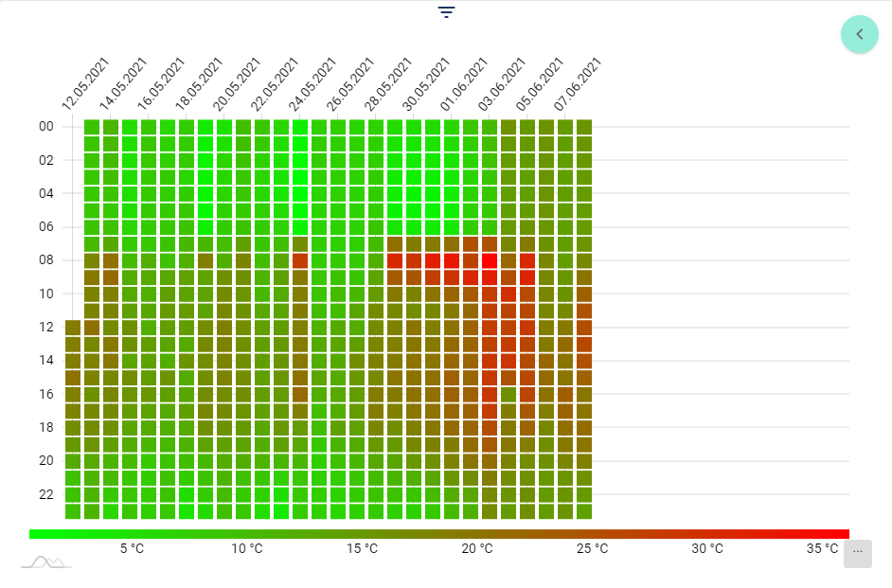Open the three-dots options button
Image resolution: width=892 pixels, height=588 pixels.
pos(857,553)
